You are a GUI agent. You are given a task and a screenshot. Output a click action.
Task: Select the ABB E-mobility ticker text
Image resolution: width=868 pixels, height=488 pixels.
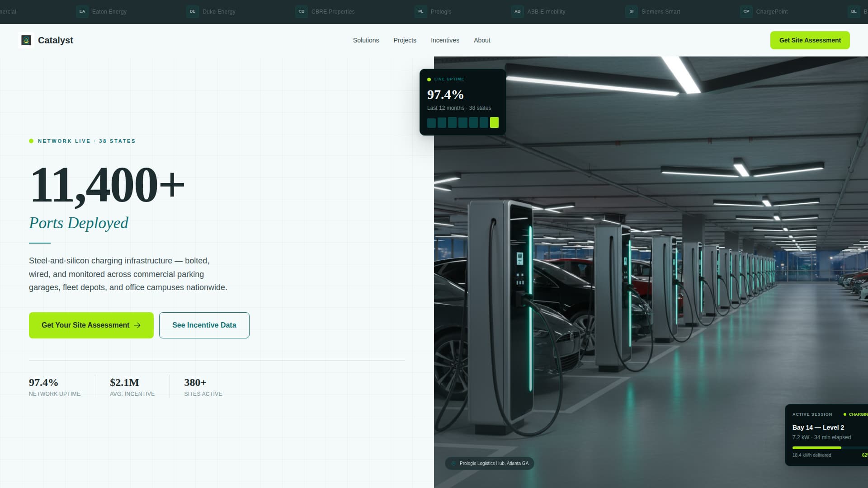tap(546, 12)
